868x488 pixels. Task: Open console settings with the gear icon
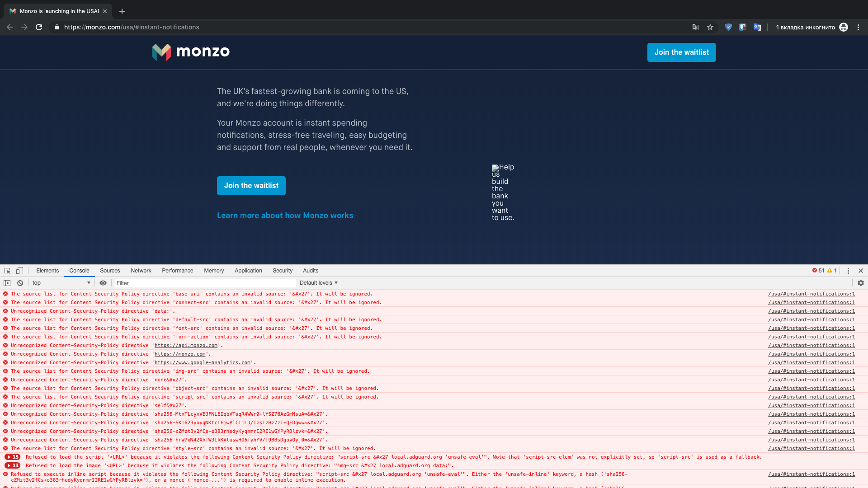(861, 283)
